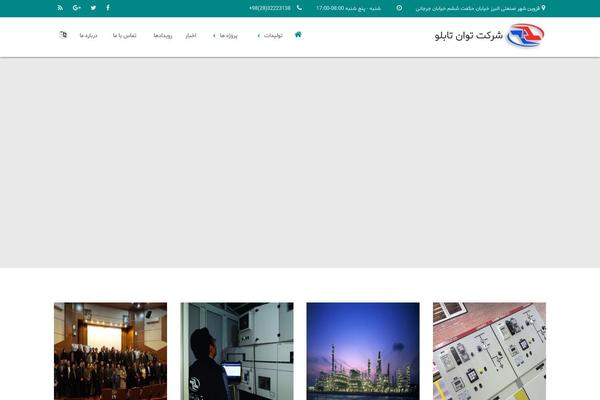
Task: Open the اخبار menu item
Action: click(191, 36)
